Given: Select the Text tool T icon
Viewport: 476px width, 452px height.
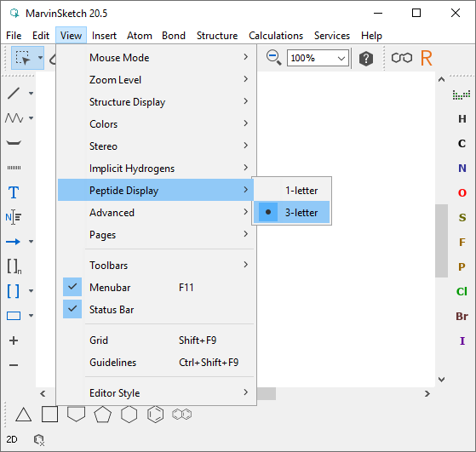Looking at the screenshot, I should [14, 192].
